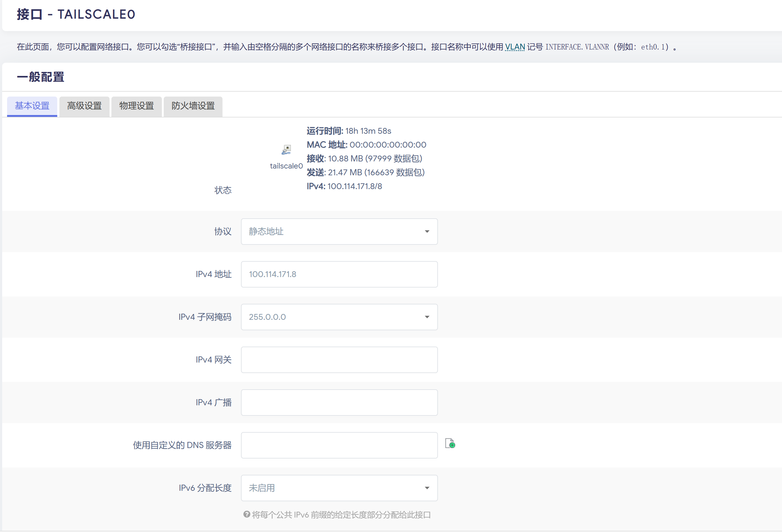
Task: Click the IPv6 分配长度 dropdown arrow
Action: tap(427, 488)
